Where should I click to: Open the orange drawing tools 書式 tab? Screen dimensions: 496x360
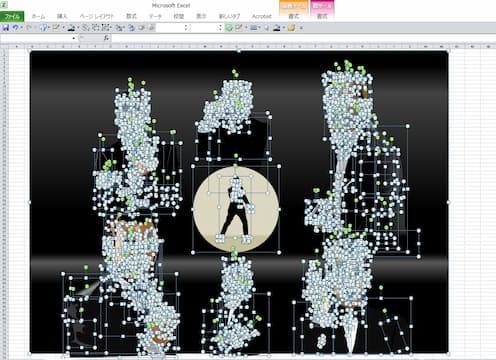pyautogui.click(x=293, y=16)
